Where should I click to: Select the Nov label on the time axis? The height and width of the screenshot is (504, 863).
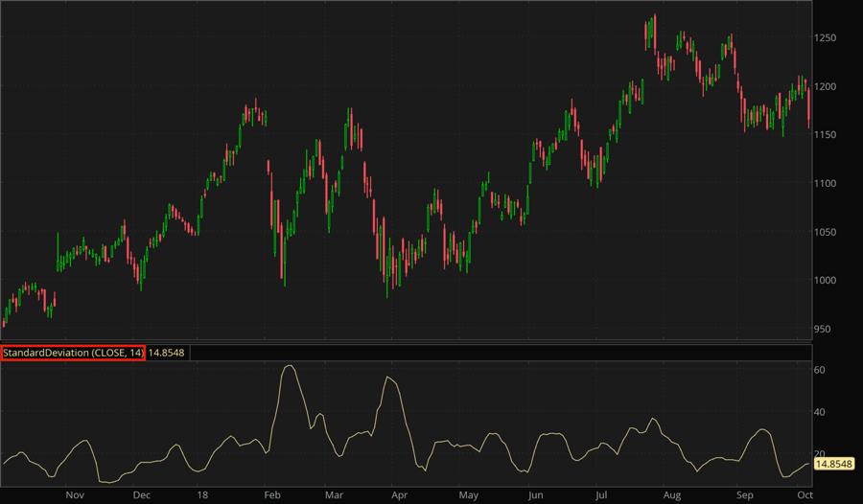(76, 495)
